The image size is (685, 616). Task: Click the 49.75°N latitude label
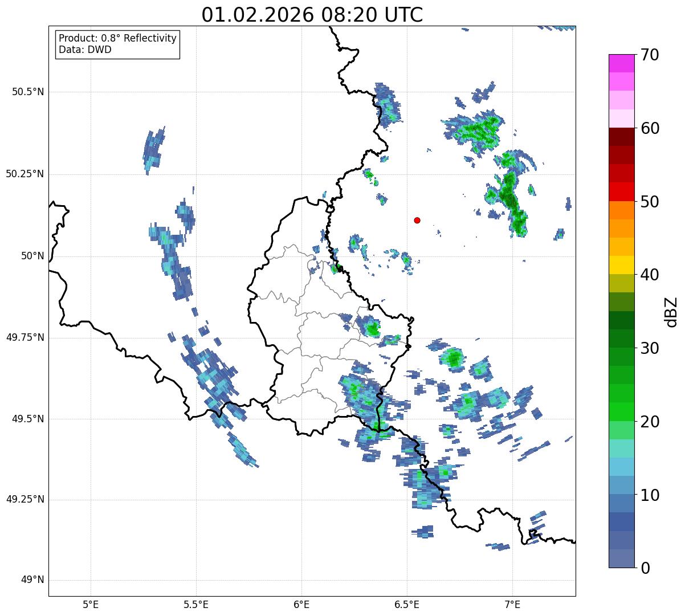(x=25, y=337)
